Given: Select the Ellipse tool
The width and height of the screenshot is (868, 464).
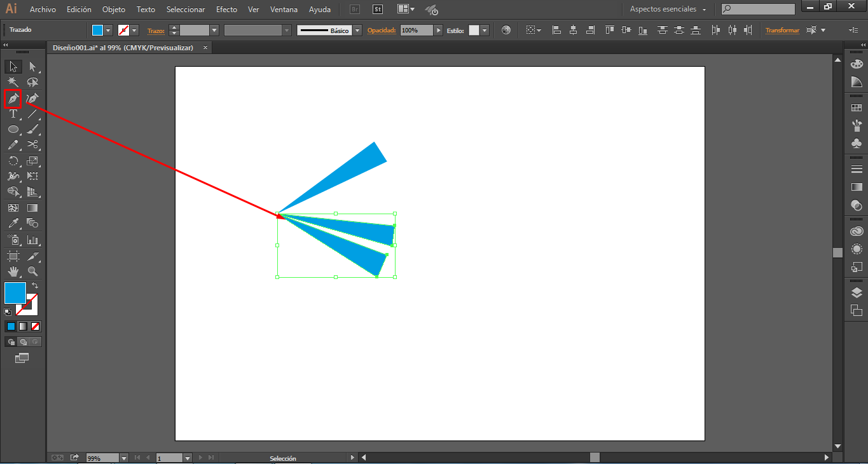Looking at the screenshot, I should click(x=13, y=129).
